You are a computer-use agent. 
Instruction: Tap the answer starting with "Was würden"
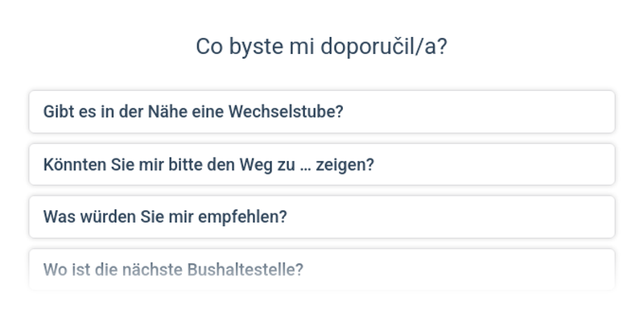[322, 217]
